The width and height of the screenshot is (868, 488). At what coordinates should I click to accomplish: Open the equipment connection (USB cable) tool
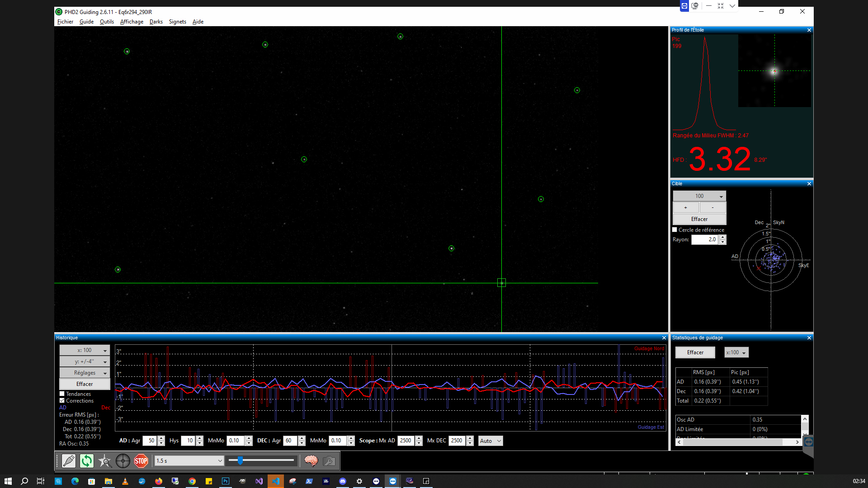coord(69,461)
